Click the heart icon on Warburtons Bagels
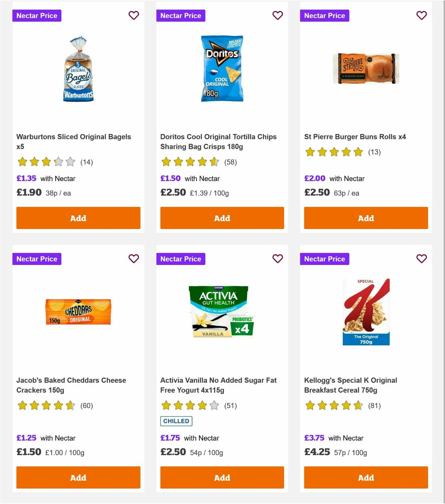445x504 pixels. click(x=133, y=16)
